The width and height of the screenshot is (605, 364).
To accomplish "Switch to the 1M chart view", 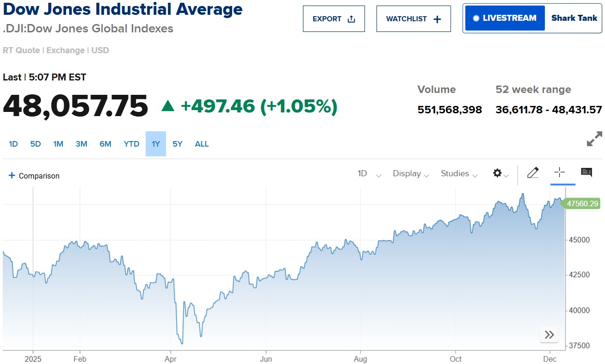I will 58,144.
